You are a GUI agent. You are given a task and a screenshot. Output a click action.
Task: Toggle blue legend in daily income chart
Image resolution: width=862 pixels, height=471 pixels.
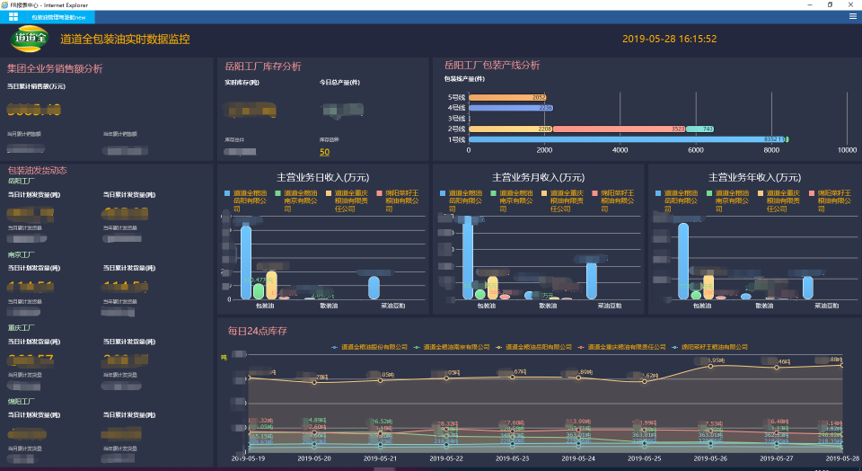226,192
